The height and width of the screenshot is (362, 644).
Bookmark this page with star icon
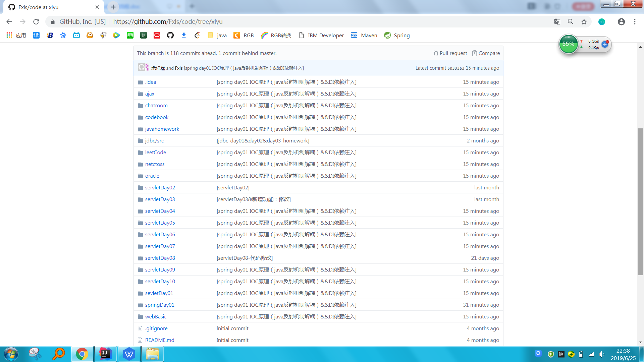(x=584, y=22)
